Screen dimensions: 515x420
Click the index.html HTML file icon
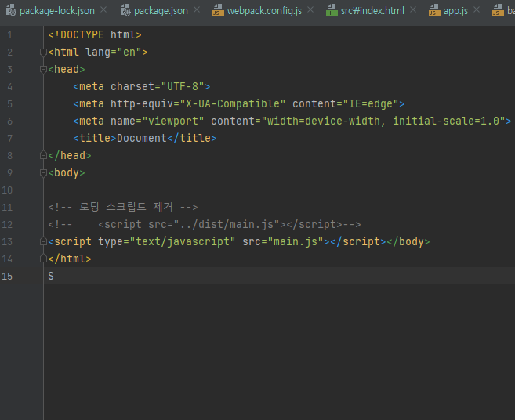[x=332, y=10]
